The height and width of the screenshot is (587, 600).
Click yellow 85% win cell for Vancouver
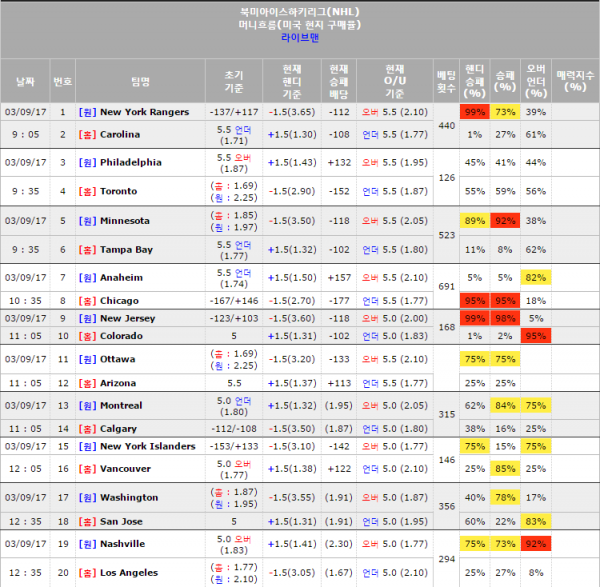tap(505, 469)
